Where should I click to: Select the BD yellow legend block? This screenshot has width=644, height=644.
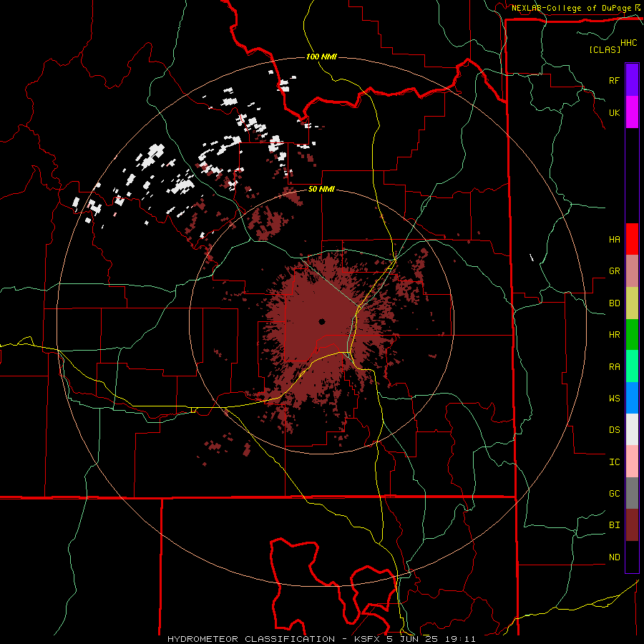(x=632, y=303)
